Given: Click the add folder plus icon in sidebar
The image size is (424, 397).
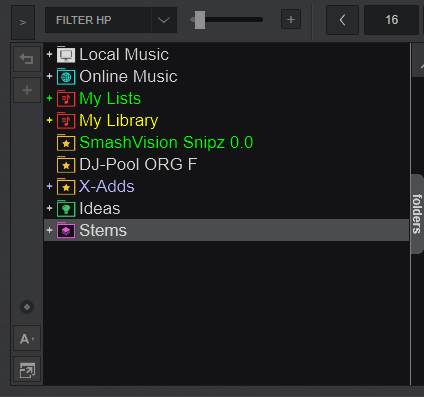Looking at the screenshot, I should (x=27, y=90).
